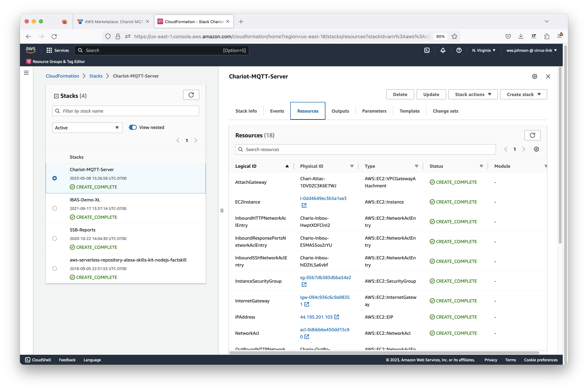Open security group external link icon
The image size is (588, 391).
coord(304,284)
